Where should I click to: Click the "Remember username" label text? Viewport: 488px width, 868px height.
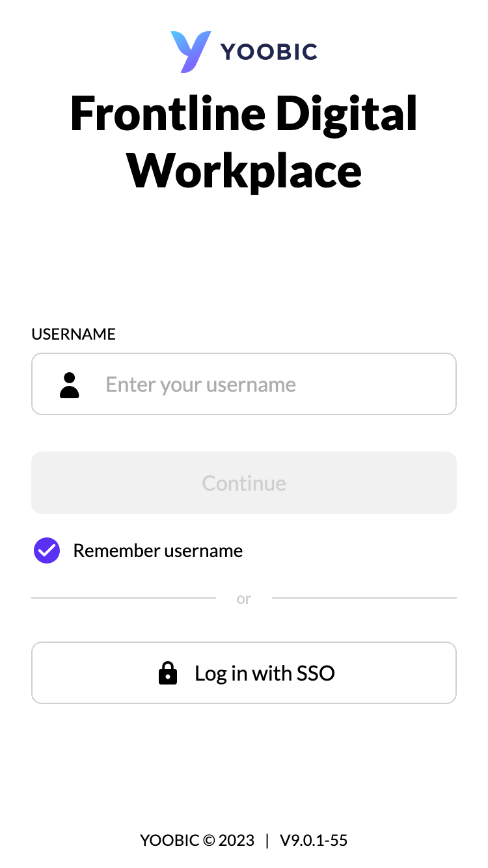pos(157,550)
